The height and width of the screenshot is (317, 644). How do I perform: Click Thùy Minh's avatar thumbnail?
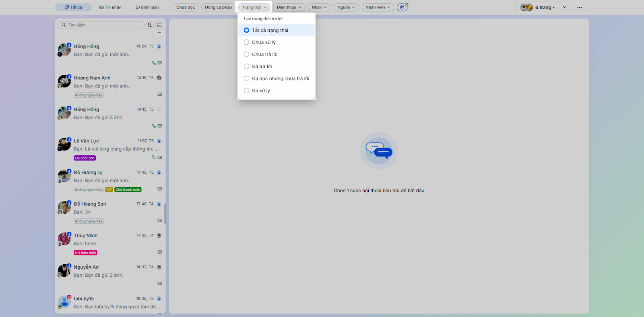click(x=64, y=239)
